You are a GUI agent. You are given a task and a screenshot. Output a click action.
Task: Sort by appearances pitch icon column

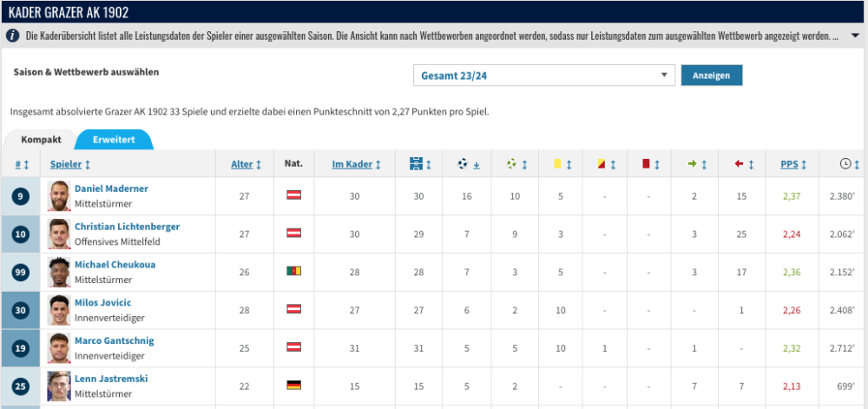(419, 163)
